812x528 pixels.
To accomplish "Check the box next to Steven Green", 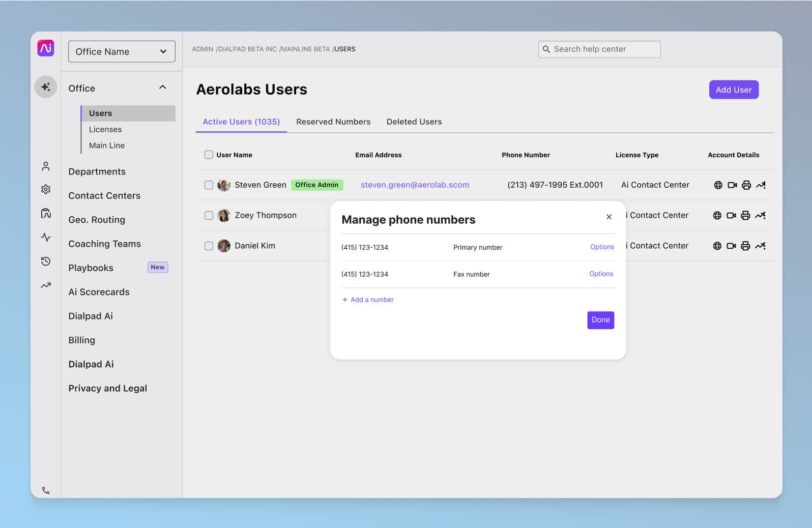I will [209, 185].
